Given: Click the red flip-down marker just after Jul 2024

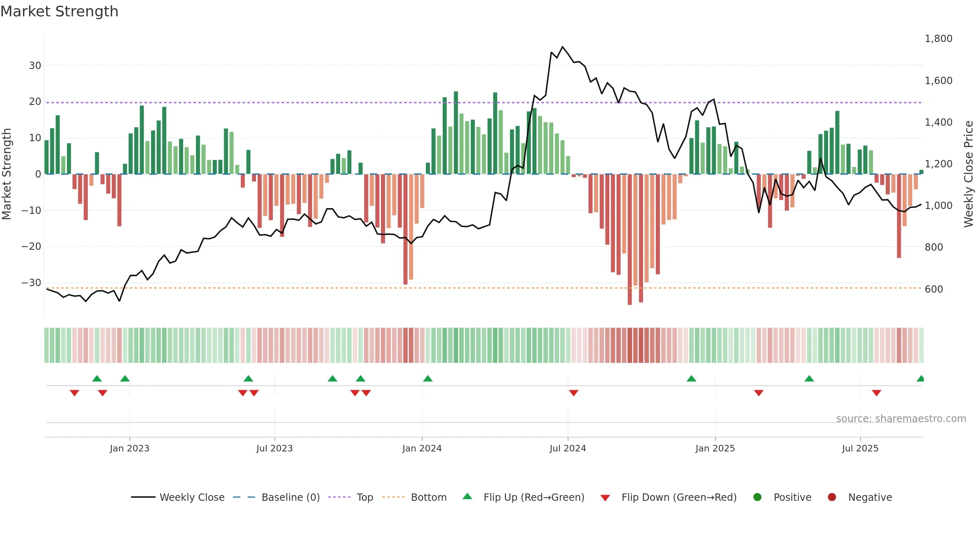Looking at the screenshot, I should (573, 393).
